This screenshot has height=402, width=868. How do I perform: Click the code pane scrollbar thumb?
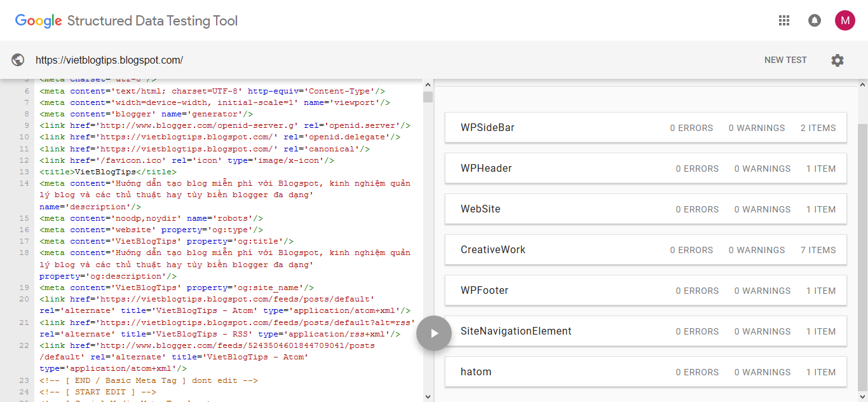coord(428,97)
